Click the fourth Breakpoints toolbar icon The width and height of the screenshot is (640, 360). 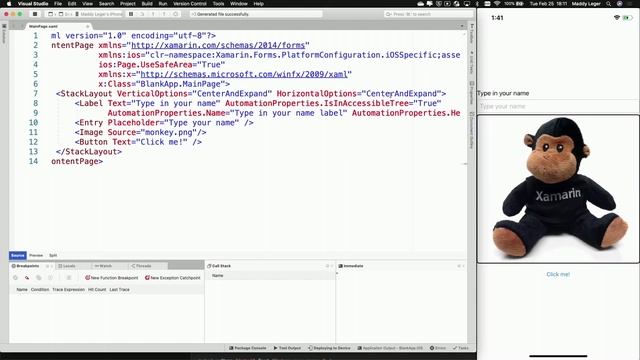(x=50, y=278)
